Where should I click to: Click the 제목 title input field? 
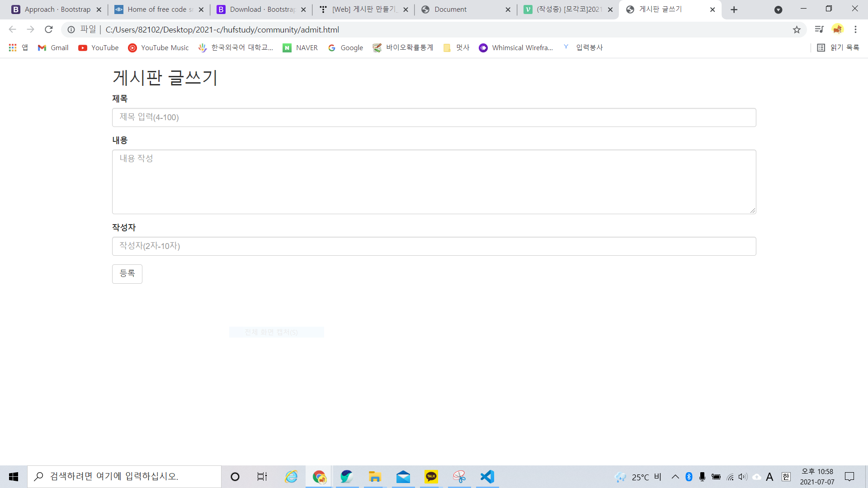point(434,117)
